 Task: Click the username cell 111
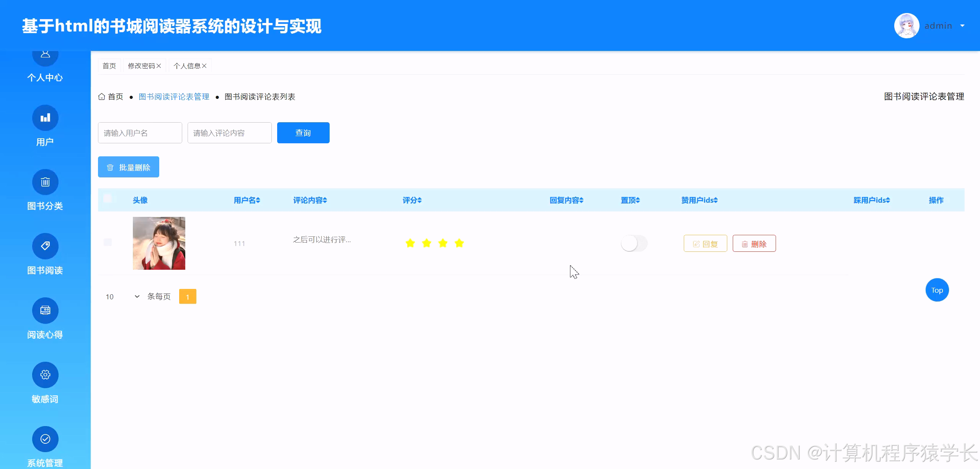239,243
